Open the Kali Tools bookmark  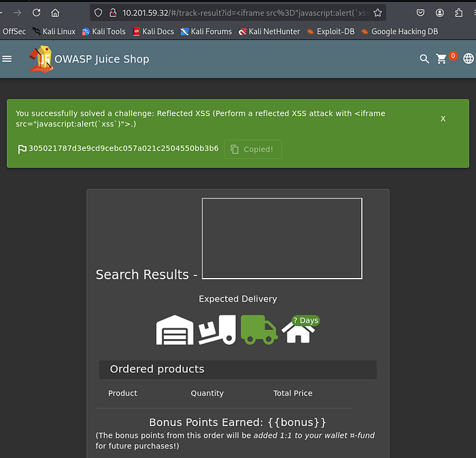(x=104, y=31)
